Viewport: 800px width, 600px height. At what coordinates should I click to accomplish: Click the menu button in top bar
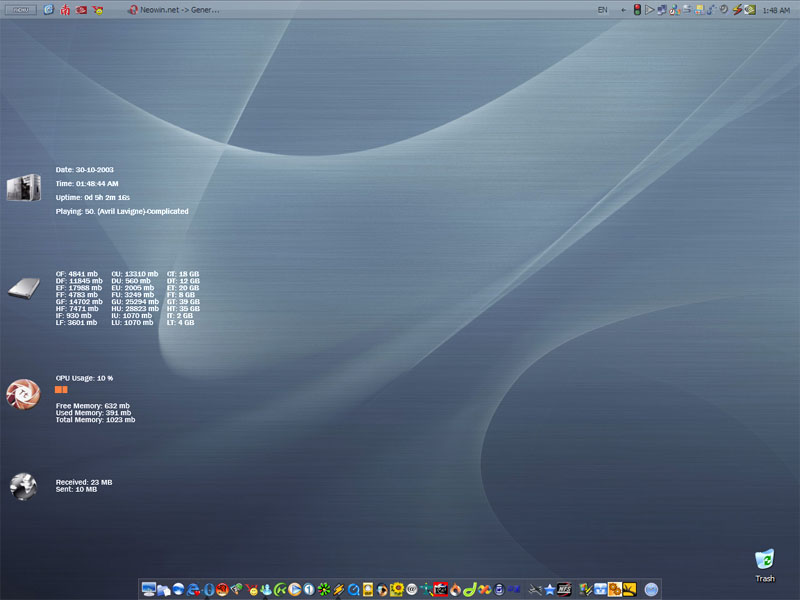tap(19, 9)
